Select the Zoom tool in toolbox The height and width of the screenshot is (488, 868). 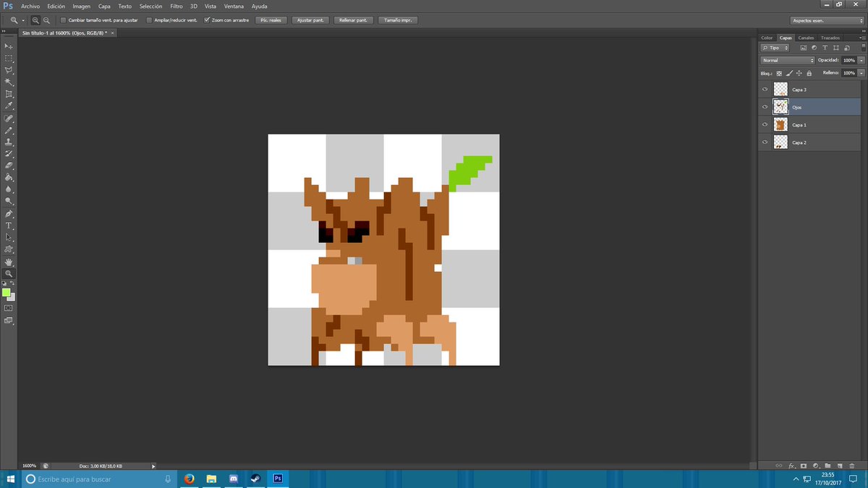[9, 274]
